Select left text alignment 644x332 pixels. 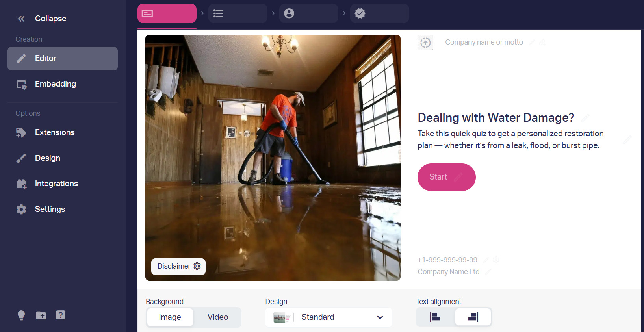[x=435, y=317]
